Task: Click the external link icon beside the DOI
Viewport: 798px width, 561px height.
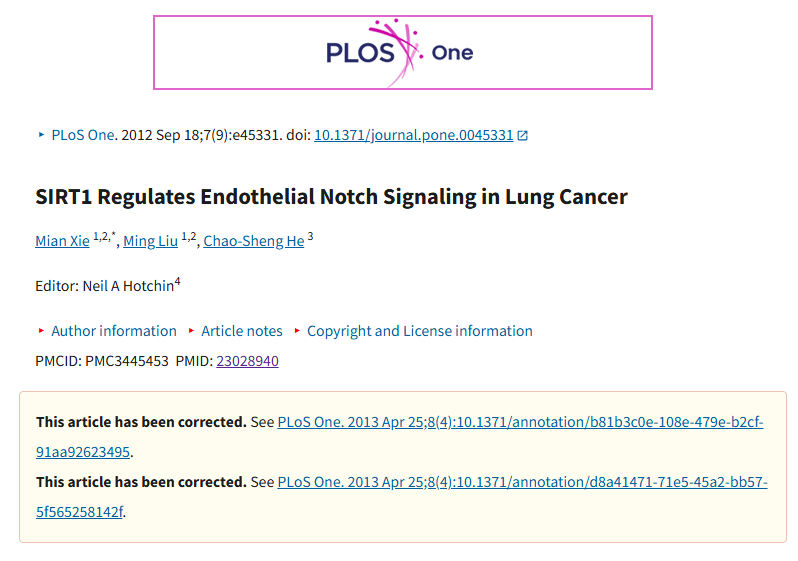Action: pyautogui.click(x=523, y=135)
